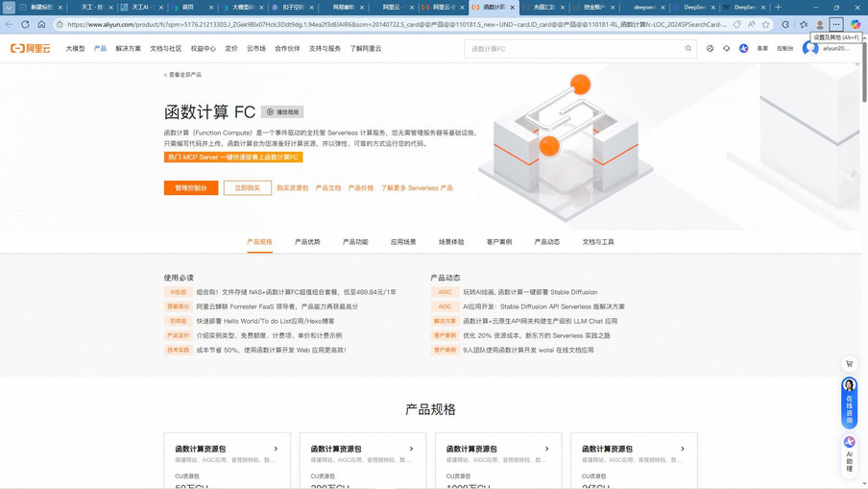Open the 了解阿里云 nav menu
Screen dimensions: 868x489
[366, 49]
